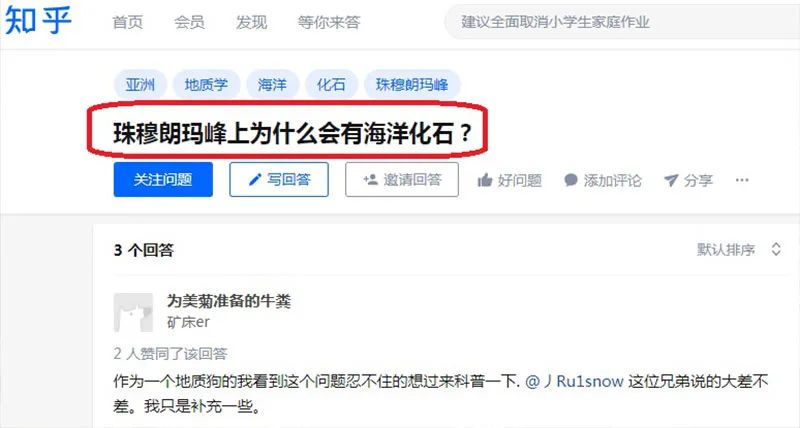Follow question with 关注问题 button

[163, 180]
